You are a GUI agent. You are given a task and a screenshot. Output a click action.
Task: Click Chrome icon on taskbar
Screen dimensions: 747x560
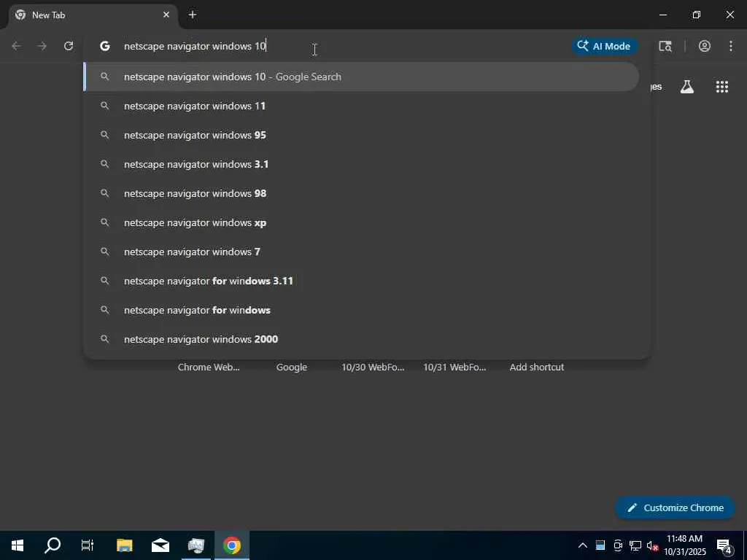(x=231, y=545)
